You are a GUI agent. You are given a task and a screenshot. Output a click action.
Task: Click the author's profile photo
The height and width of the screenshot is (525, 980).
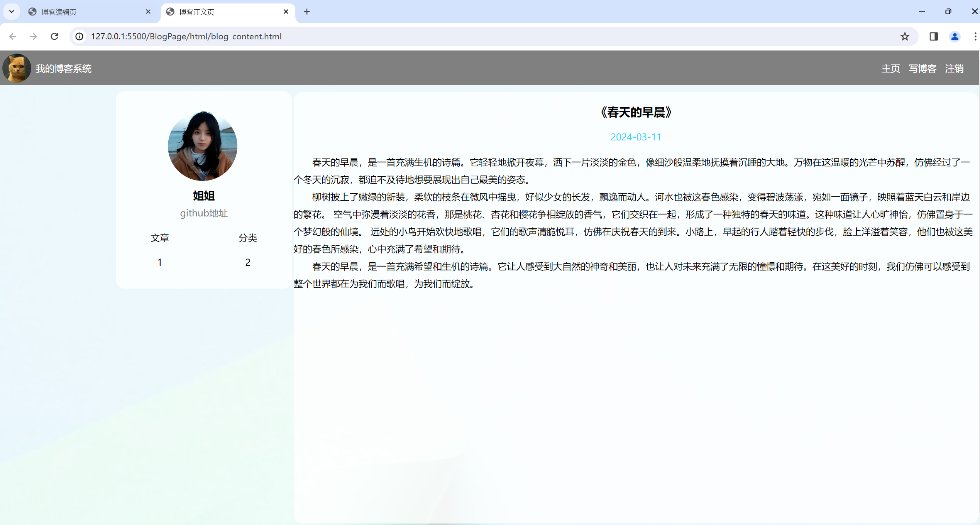click(203, 146)
